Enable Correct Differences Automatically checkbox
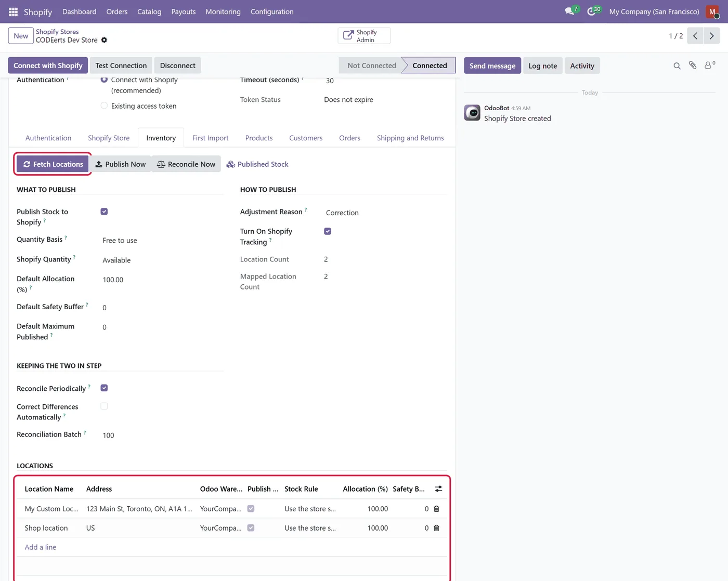728x581 pixels. point(104,406)
